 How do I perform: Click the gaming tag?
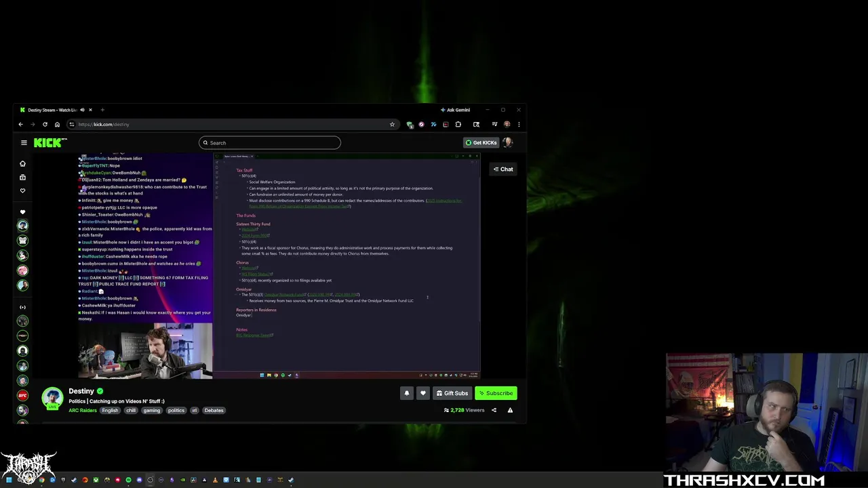tap(152, 410)
